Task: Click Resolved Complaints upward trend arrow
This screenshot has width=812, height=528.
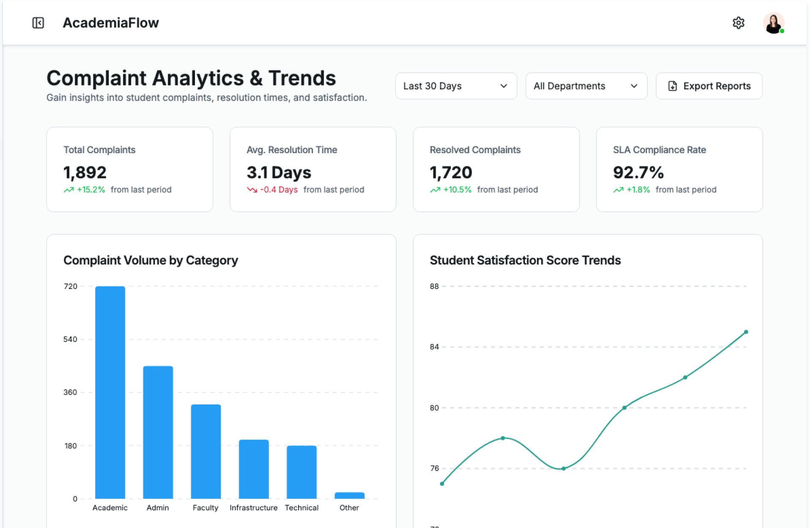Action: [435, 190]
